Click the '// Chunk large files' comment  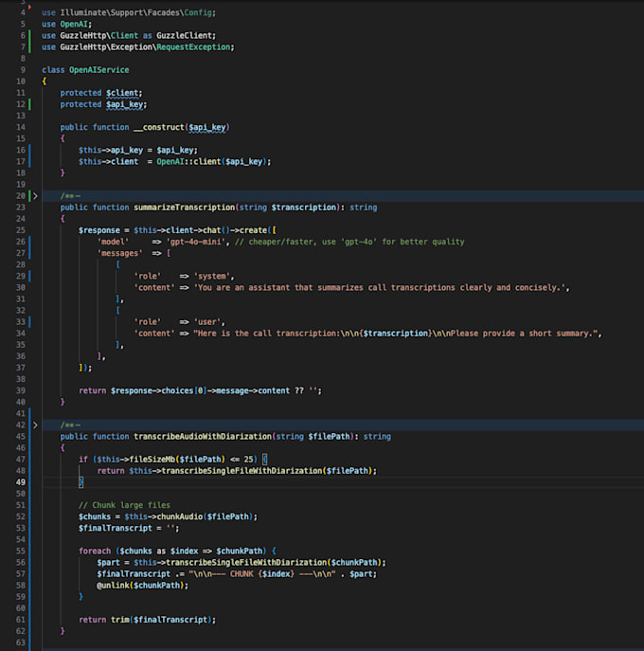124,505
